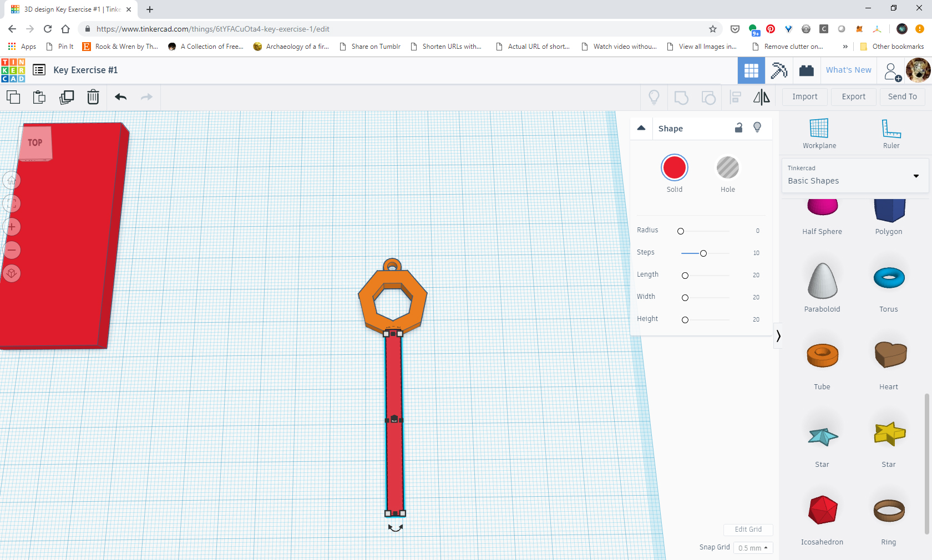Click the Tinkercad logo
The width and height of the screenshot is (932, 560).
pyautogui.click(x=13, y=70)
